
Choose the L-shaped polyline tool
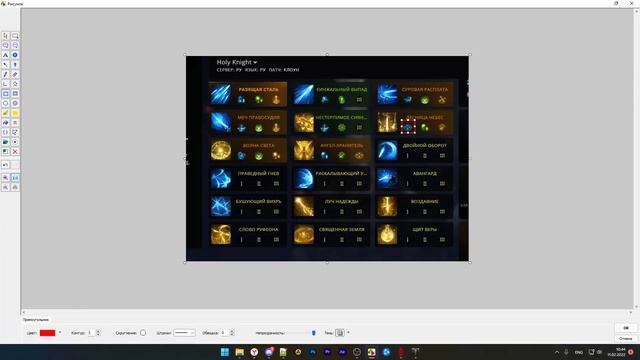pos(5,84)
